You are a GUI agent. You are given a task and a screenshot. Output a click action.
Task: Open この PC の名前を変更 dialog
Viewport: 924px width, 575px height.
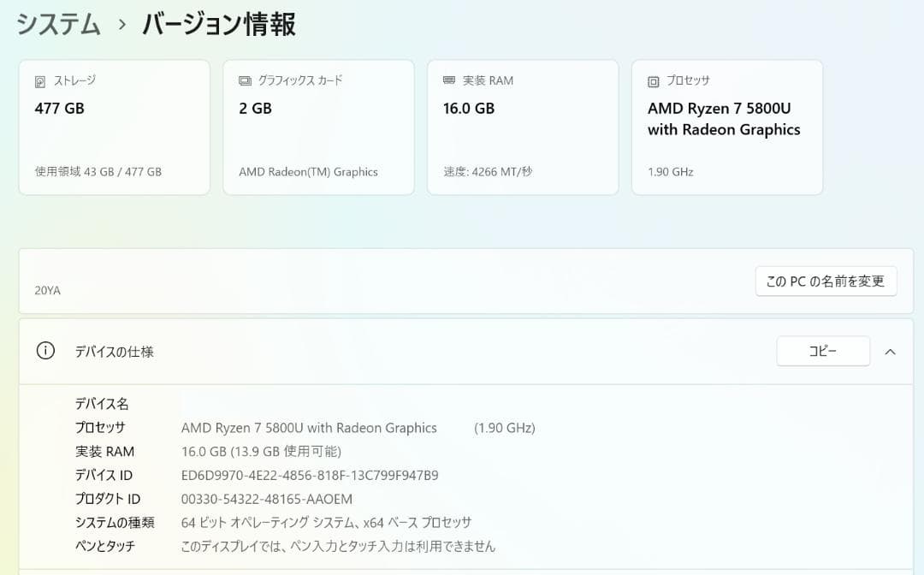[x=825, y=281]
